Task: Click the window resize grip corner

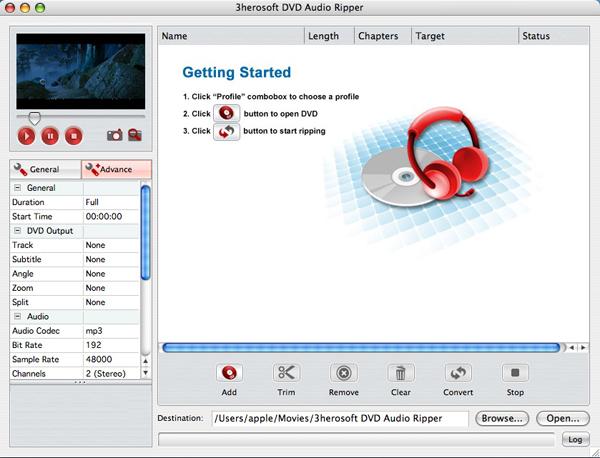Action: 594,452
